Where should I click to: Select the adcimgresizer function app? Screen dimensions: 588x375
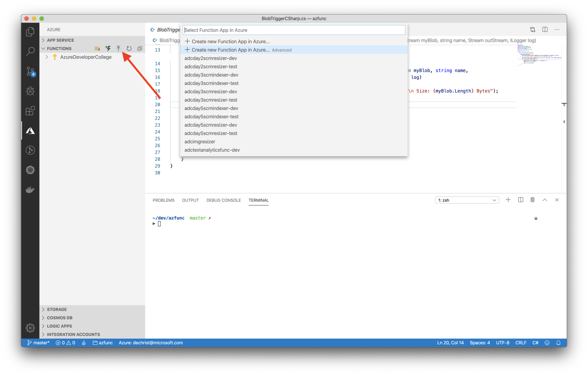coord(200,142)
